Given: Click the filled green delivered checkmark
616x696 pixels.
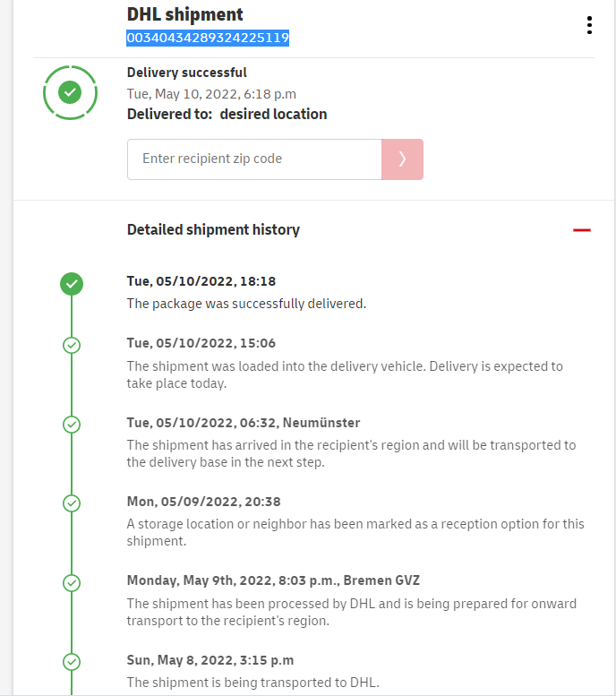Looking at the screenshot, I should (x=72, y=285).
